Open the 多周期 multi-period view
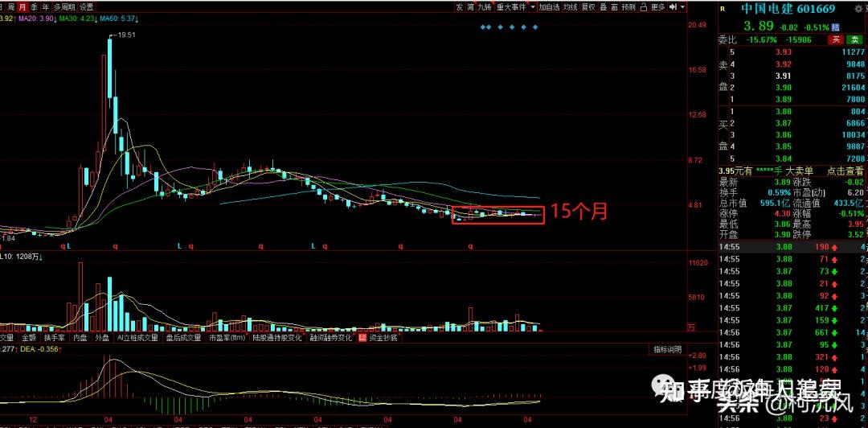 click(64, 7)
